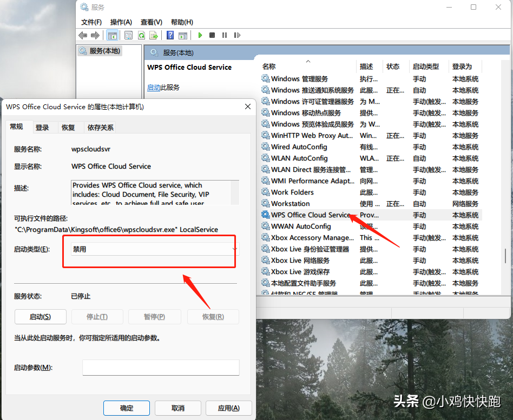The width and height of the screenshot is (513, 420).
Task: Click the services list vertical scrollbar thumb
Action: [x=505, y=256]
